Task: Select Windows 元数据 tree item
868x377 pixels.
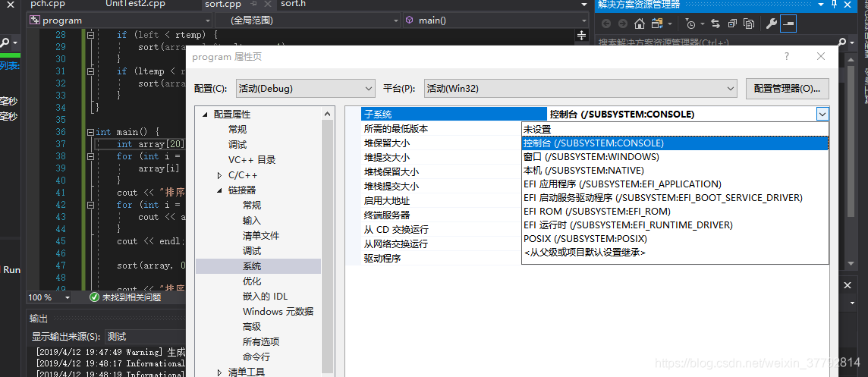Action: click(x=278, y=312)
